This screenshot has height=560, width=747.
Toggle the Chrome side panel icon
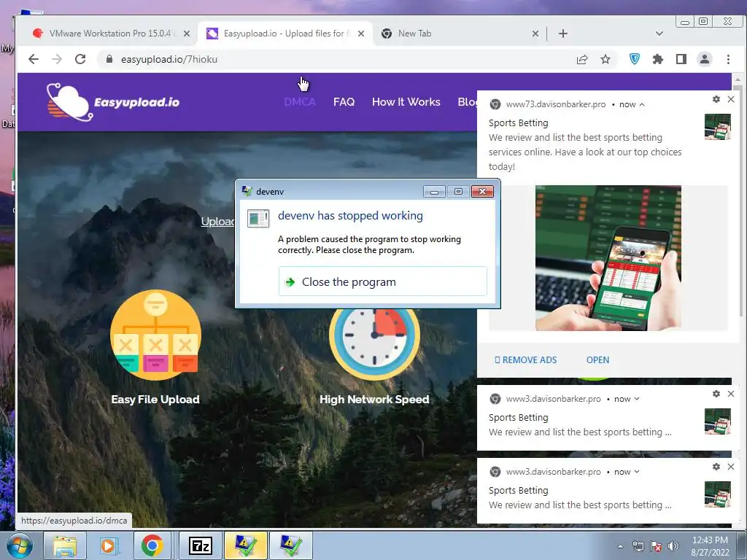(x=681, y=59)
